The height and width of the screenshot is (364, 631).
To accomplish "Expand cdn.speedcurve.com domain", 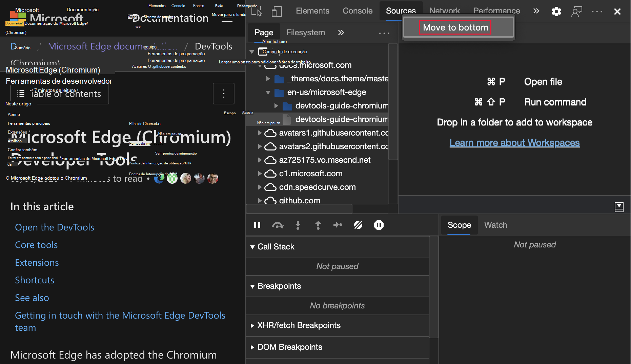I will pyautogui.click(x=260, y=187).
